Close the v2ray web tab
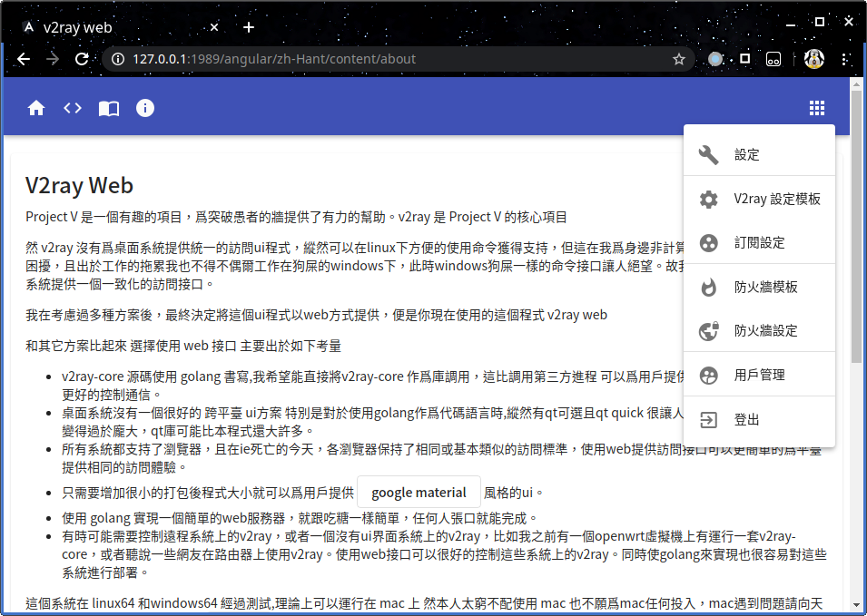The width and height of the screenshot is (867, 616). (x=214, y=27)
